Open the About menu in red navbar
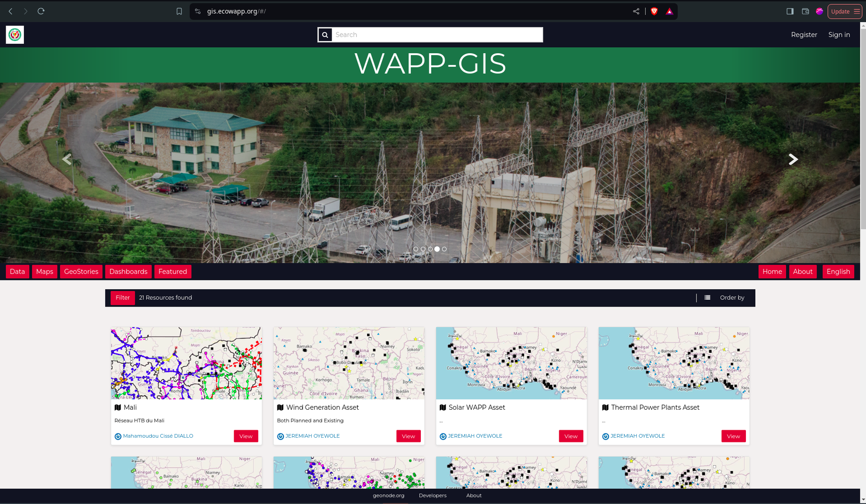The height and width of the screenshot is (504, 866). 802,272
